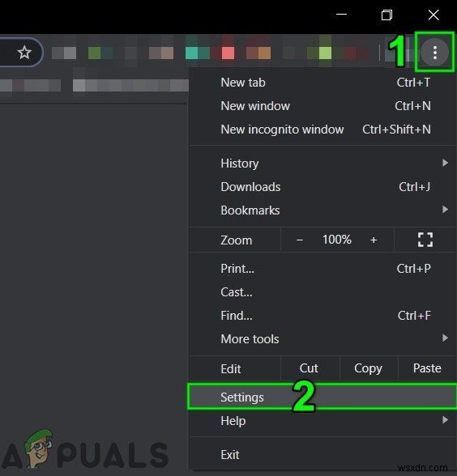Expand the Bookmarks submenu arrow
Screen dimensions: 457x476
445,210
